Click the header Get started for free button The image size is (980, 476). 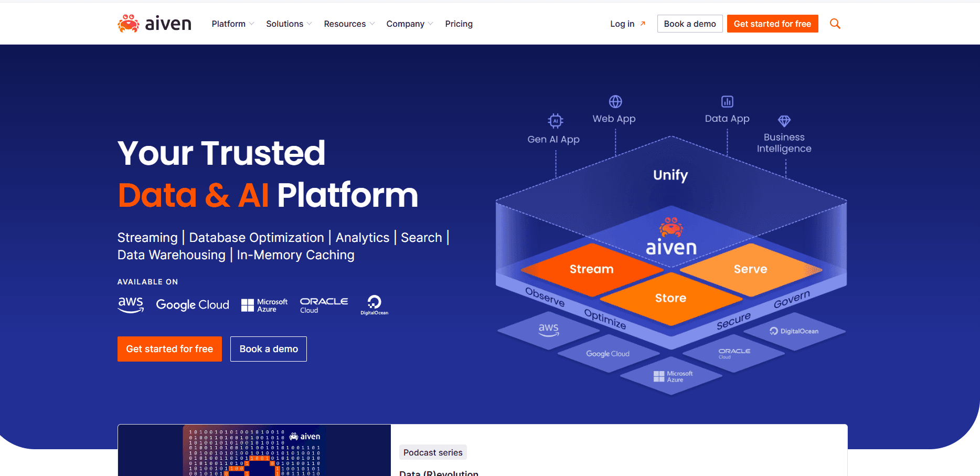[772, 24]
